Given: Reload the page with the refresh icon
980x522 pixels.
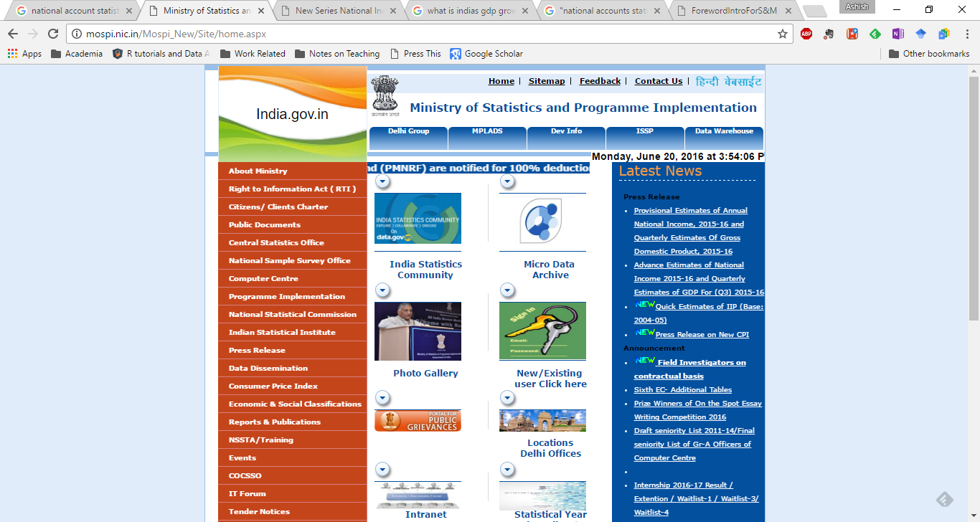Looking at the screenshot, I should tap(53, 34).
